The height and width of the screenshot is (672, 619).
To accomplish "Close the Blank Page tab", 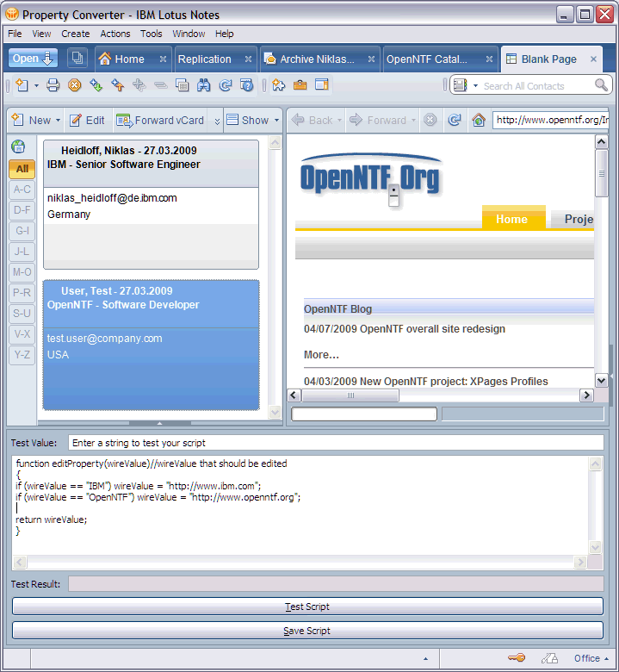I will (x=593, y=59).
